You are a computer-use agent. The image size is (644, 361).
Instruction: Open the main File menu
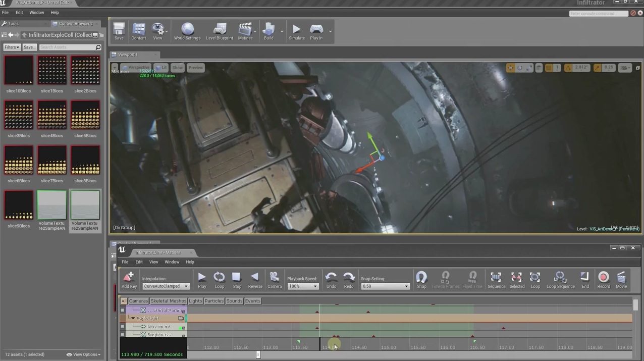coord(5,13)
